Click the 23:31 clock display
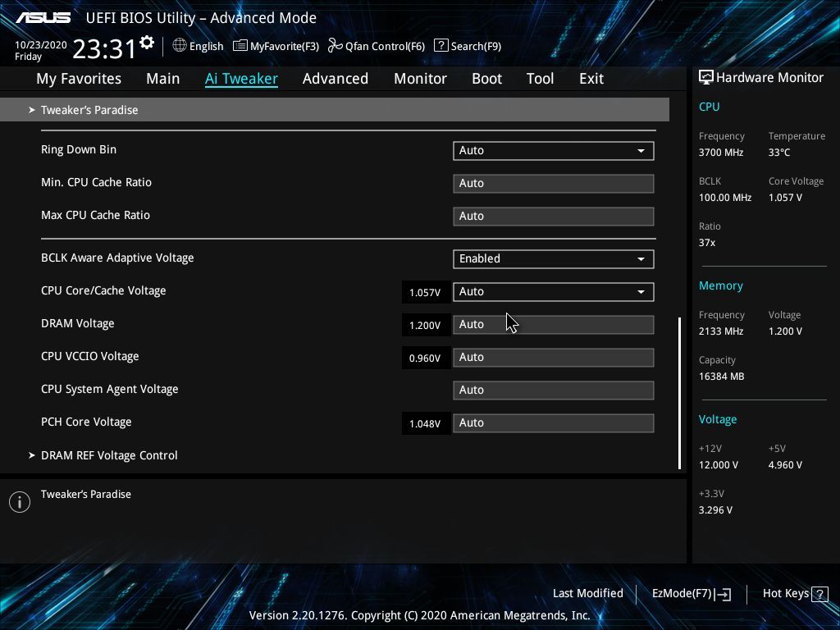Screen dimensions: 840x630 coord(104,48)
